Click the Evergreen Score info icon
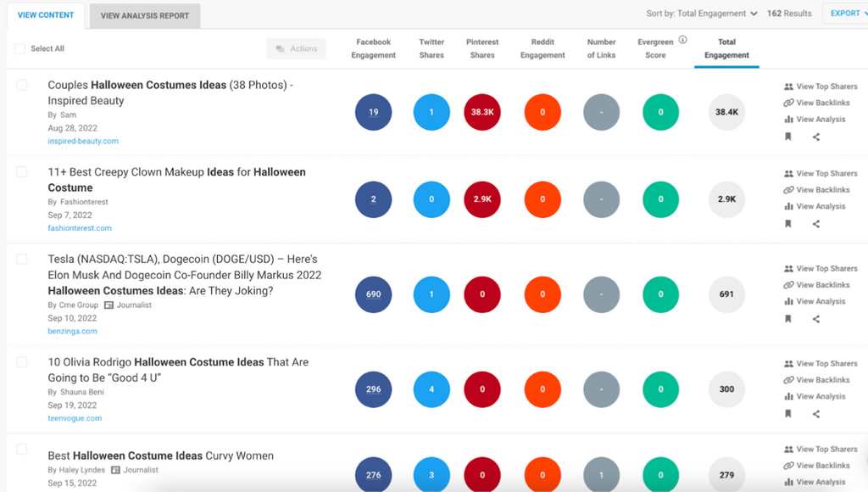The image size is (868, 492). point(682,40)
